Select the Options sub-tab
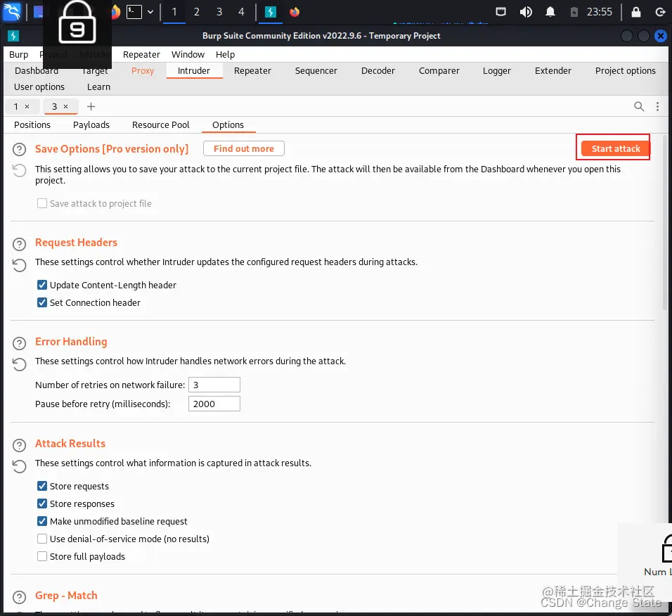This screenshot has height=616, width=672. click(228, 124)
